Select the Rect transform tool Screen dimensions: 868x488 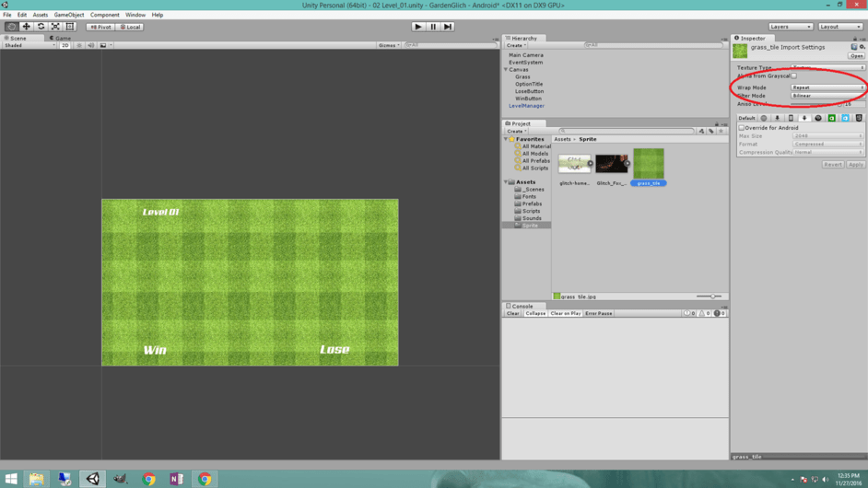[x=70, y=27]
